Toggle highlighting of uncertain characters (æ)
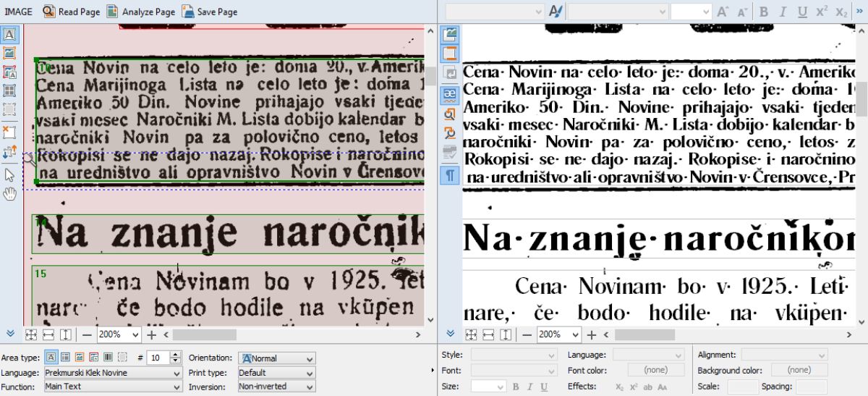This screenshot has height=396, width=868. click(x=450, y=93)
